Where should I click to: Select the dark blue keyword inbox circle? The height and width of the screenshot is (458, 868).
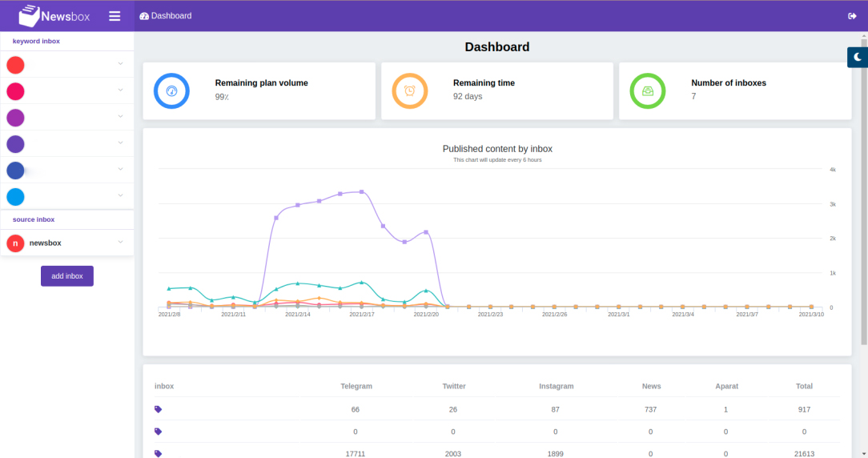[x=15, y=171]
